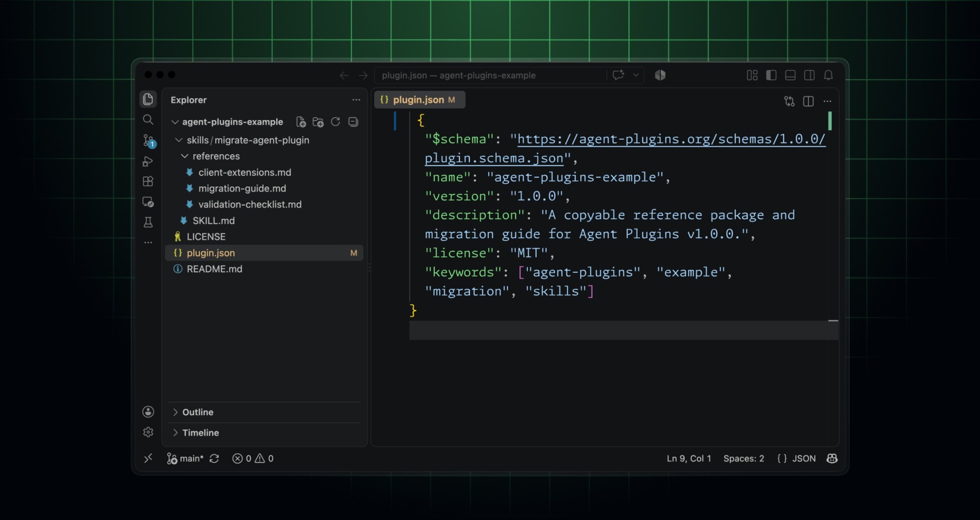Open client-extensions.md file

pos(264,172)
